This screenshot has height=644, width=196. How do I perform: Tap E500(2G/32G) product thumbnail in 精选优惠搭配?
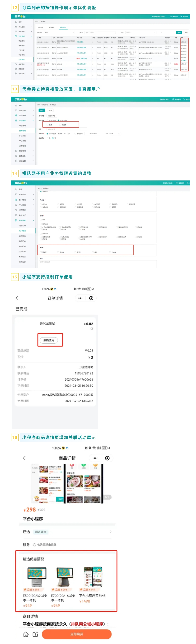pyautogui.click(x=37, y=577)
